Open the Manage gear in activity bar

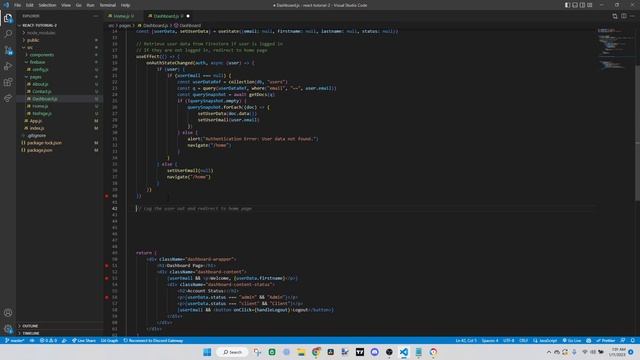pyautogui.click(x=8, y=329)
